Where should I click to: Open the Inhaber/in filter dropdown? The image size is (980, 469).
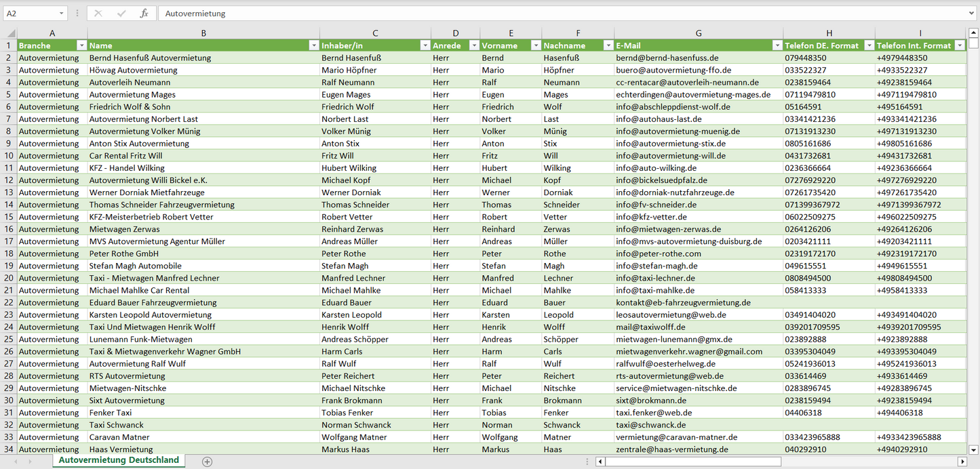coord(425,45)
